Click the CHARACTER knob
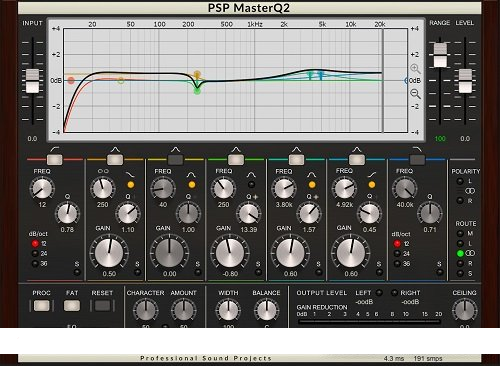 [x=145, y=310]
